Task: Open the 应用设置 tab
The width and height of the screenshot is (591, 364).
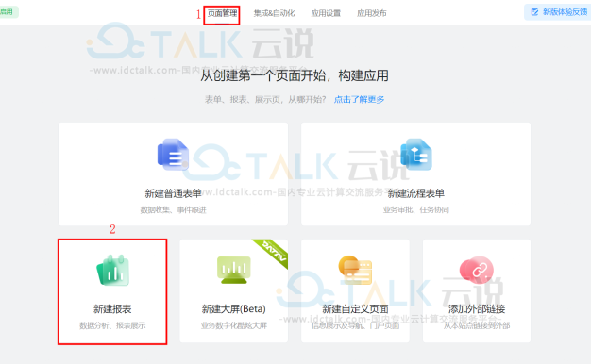Action: pos(326,13)
